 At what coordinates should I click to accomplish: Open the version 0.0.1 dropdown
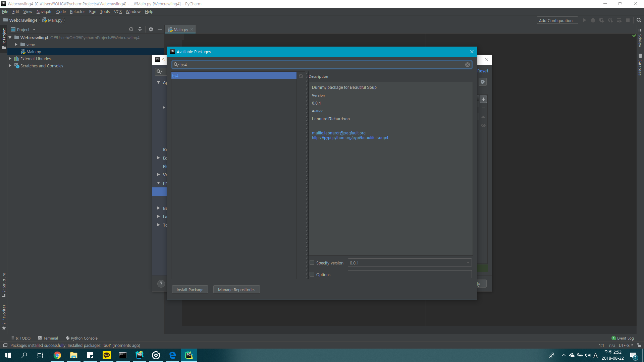[410, 263]
